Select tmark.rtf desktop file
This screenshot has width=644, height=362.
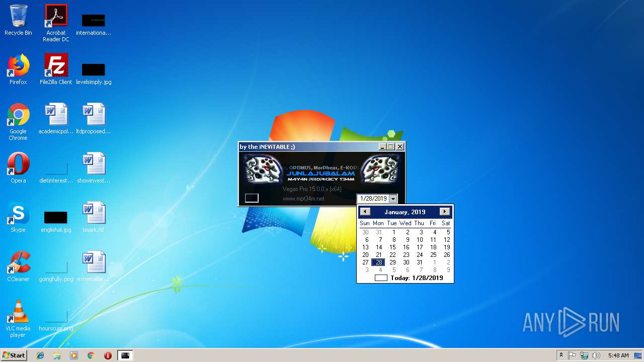coord(94,217)
